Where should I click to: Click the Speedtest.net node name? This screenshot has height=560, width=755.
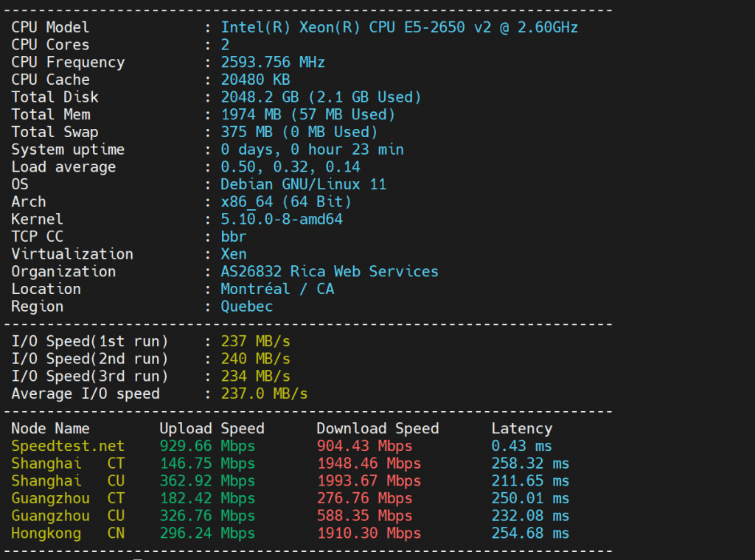(68, 446)
